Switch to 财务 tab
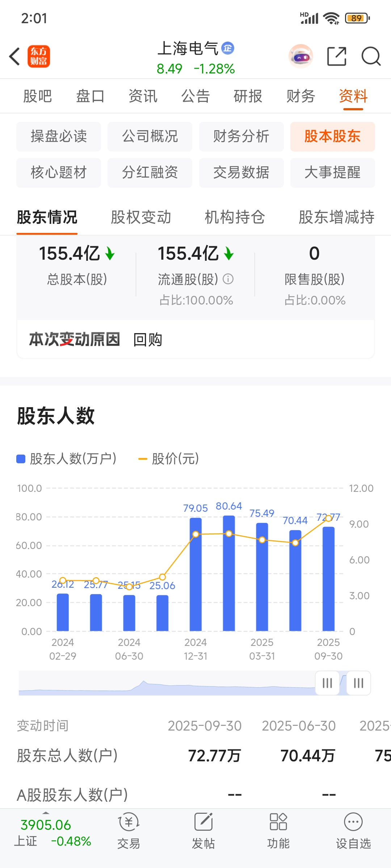The width and height of the screenshot is (391, 868). tap(301, 96)
